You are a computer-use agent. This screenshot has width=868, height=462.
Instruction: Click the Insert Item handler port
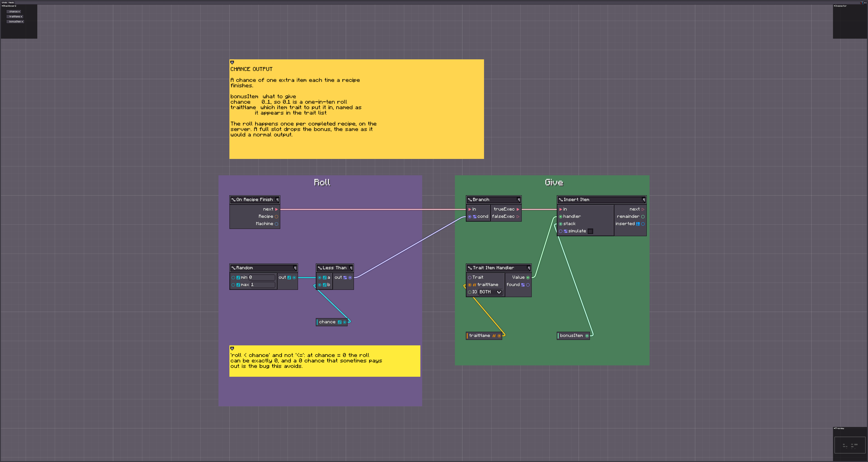point(561,217)
